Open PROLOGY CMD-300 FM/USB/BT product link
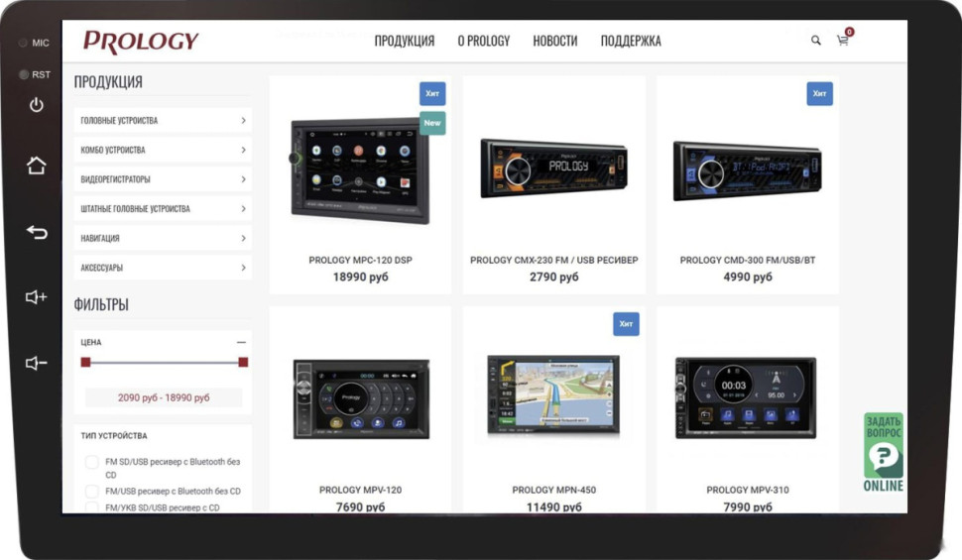Screen dimensions: 962x560 (x=747, y=260)
